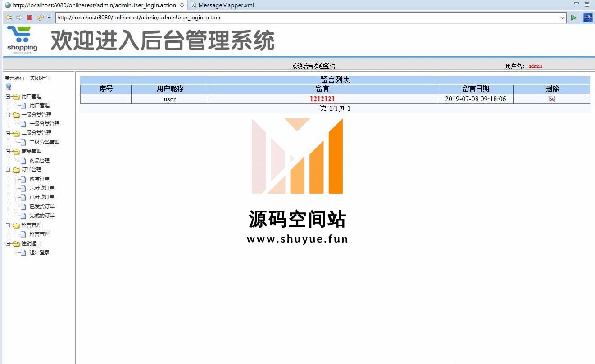Screen dimensions: 595x364
Task: Click the 用户昵称 column header
Action: (x=170, y=89)
